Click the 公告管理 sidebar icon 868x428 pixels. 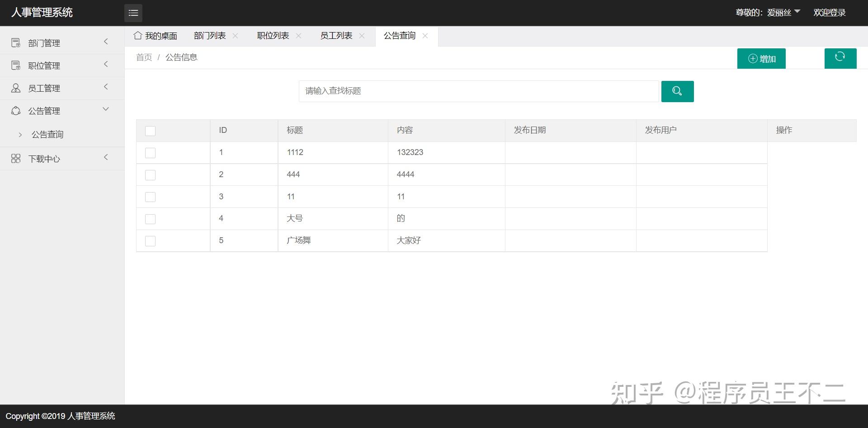(x=16, y=111)
